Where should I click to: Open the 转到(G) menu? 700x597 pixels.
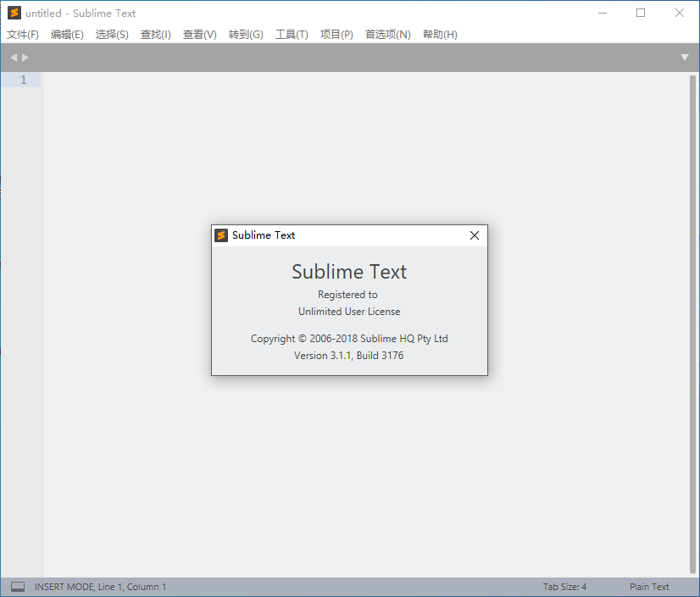(246, 35)
